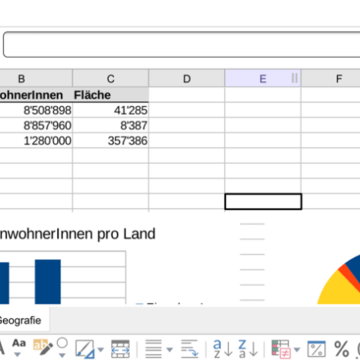The image size is (360, 360).
Task: Format cells as percent
Action: pyautogui.click(x=341, y=349)
